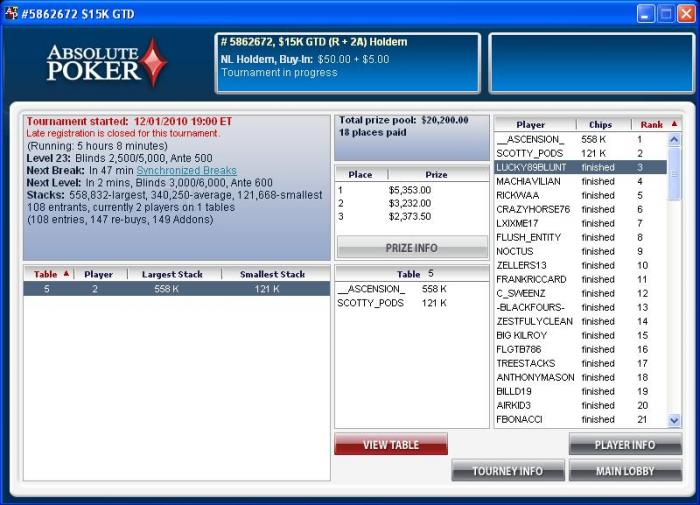
Task: Select player AIRKID3
Action: [x=580, y=405]
